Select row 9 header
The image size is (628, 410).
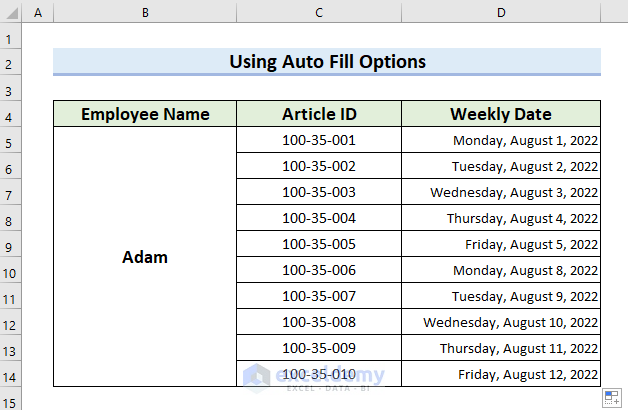(11, 244)
